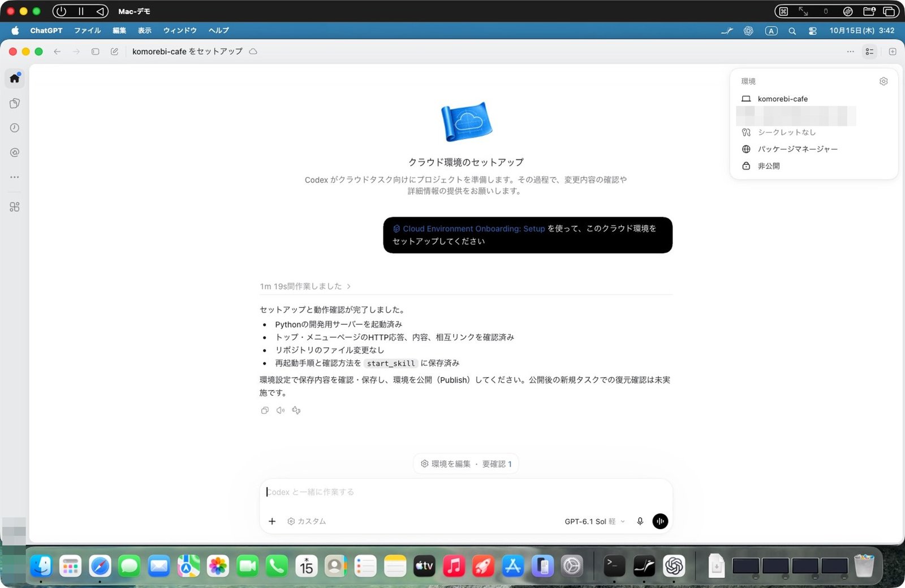Add attachment with the plus button
This screenshot has height=588, width=905.
(272, 521)
